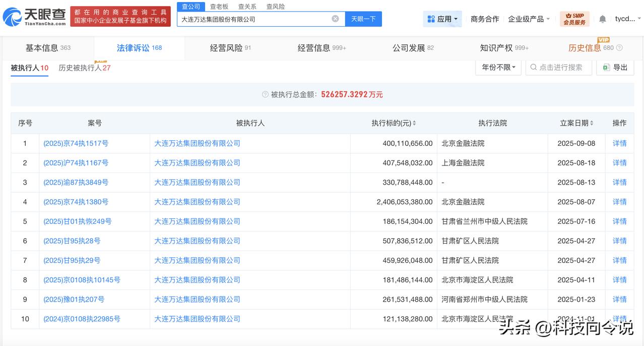The image size is (644, 346).
Task: Click 河南省郑州市中级人民法院 court cell
Action: pos(484,299)
